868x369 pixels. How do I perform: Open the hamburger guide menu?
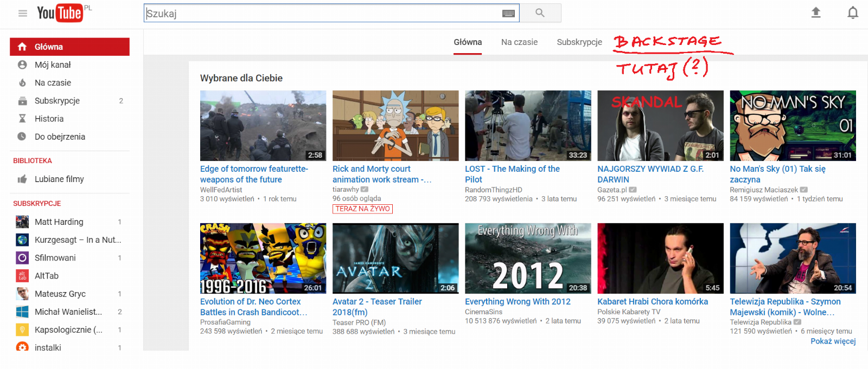click(x=23, y=13)
